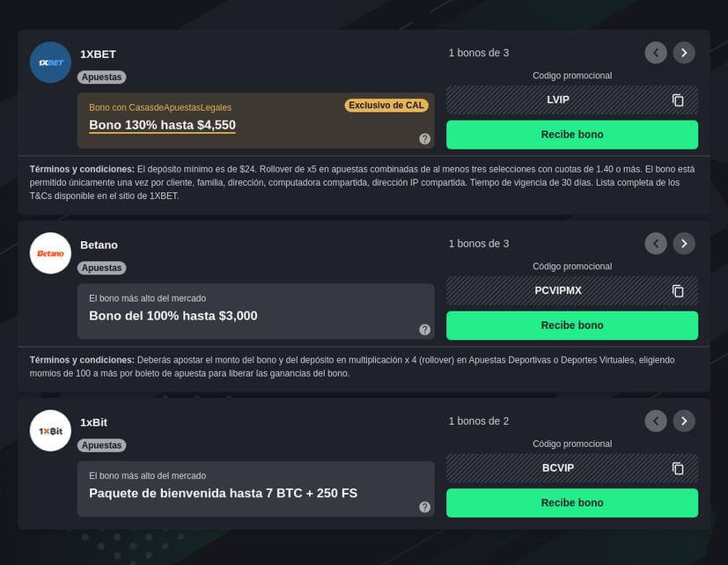Select the Betano logo
This screenshot has height=565, width=728.
pyautogui.click(x=50, y=253)
